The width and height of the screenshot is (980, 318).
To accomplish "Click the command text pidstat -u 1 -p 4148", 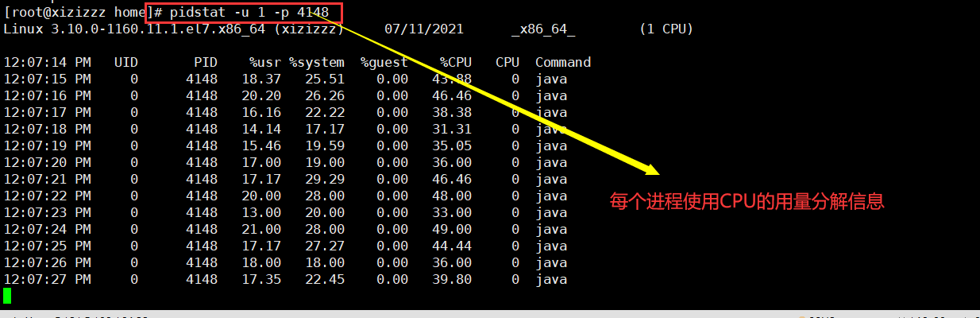I will (249, 13).
